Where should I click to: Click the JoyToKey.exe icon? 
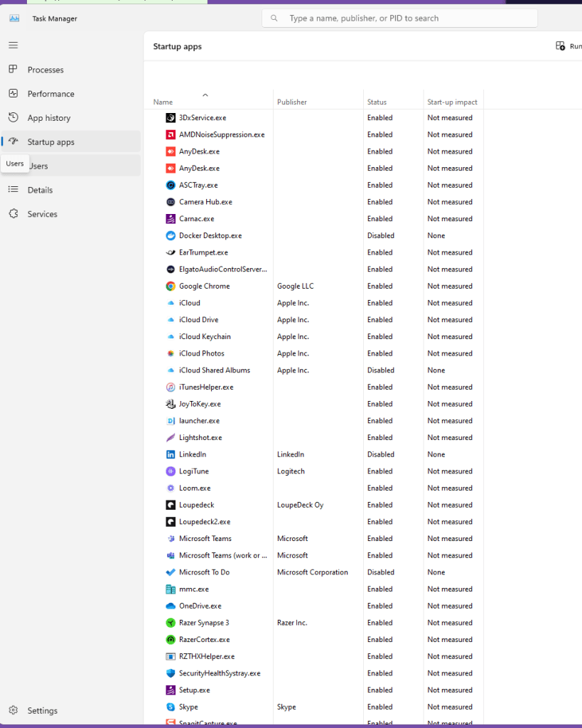[x=171, y=404]
